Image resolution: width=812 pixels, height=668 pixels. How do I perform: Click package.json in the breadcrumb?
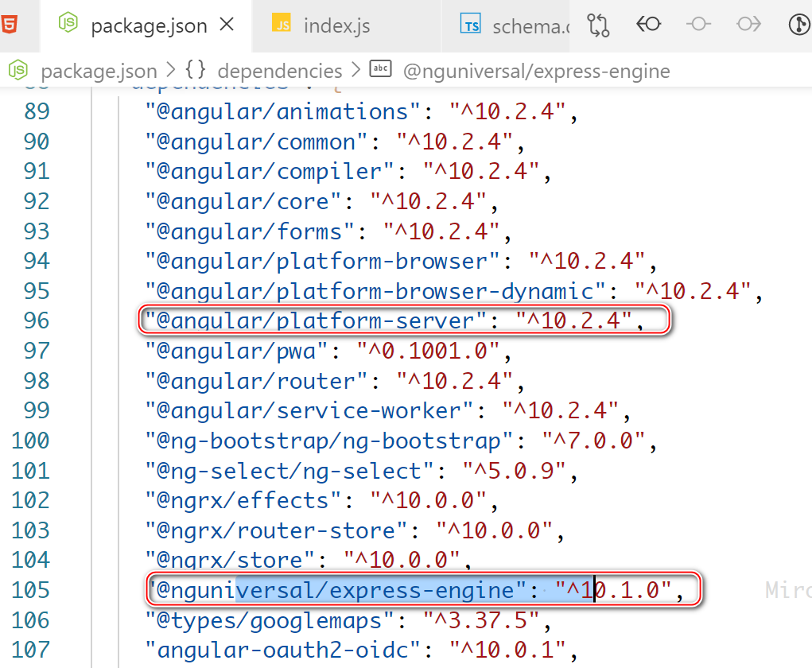pyautogui.click(x=99, y=71)
